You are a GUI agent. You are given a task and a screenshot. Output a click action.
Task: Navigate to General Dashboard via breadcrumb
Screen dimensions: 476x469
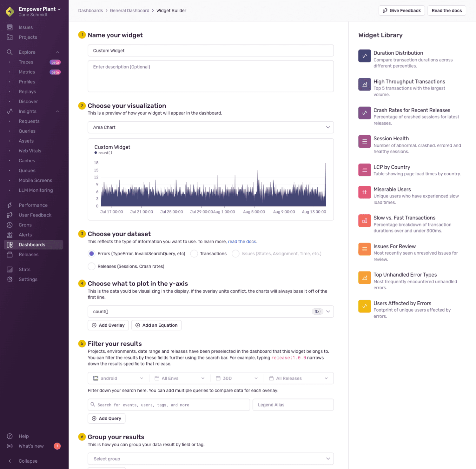[x=129, y=10]
